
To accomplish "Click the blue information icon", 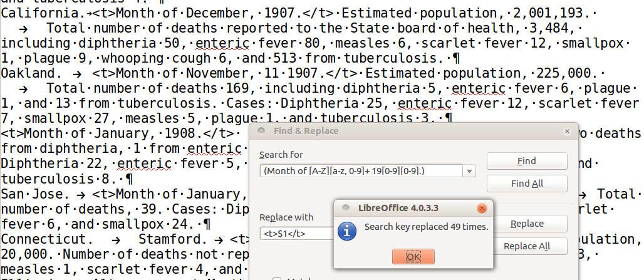I will [x=348, y=231].
